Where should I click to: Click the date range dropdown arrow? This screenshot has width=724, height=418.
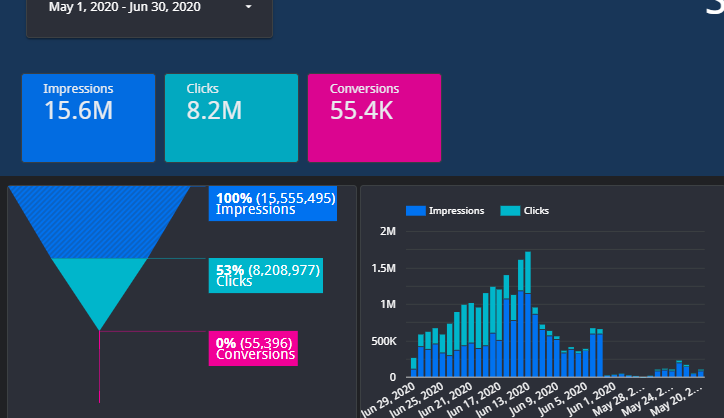pos(248,8)
